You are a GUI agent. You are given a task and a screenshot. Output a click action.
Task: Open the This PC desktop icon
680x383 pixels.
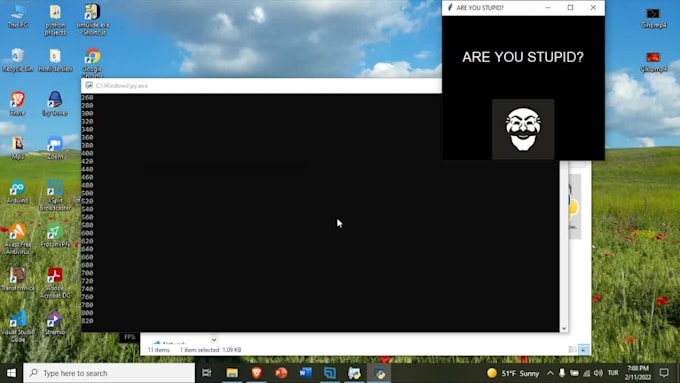[x=18, y=16]
